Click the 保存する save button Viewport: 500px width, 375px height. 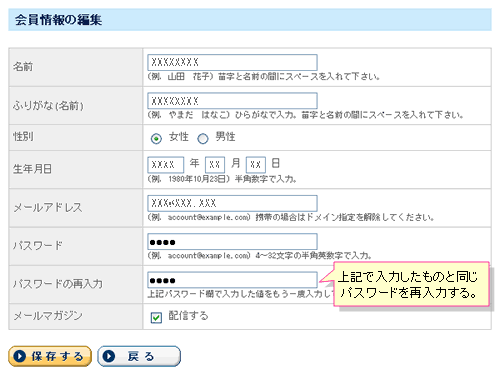(x=50, y=356)
